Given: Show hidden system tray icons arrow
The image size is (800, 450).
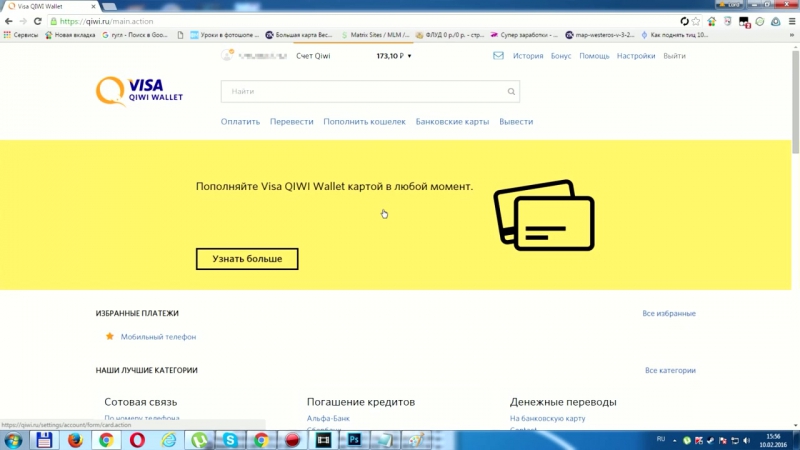Looking at the screenshot, I should click(674, 440).
